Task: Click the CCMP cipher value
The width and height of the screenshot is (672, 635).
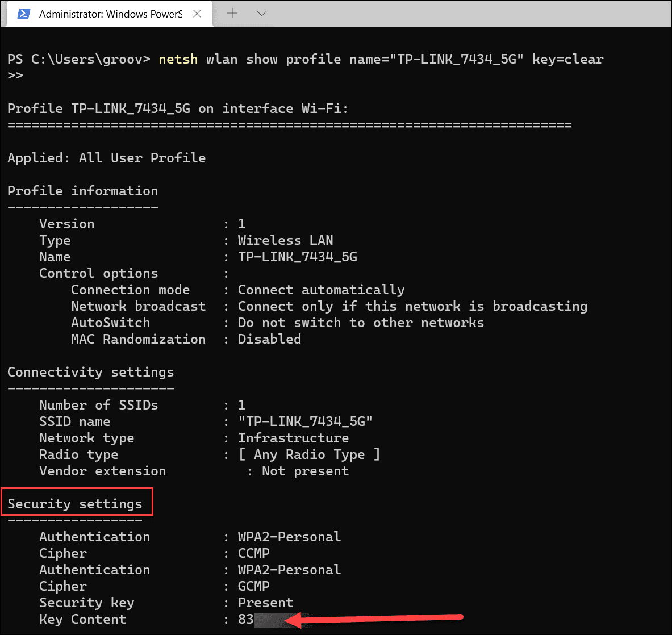Action: [x=253, y=553]
